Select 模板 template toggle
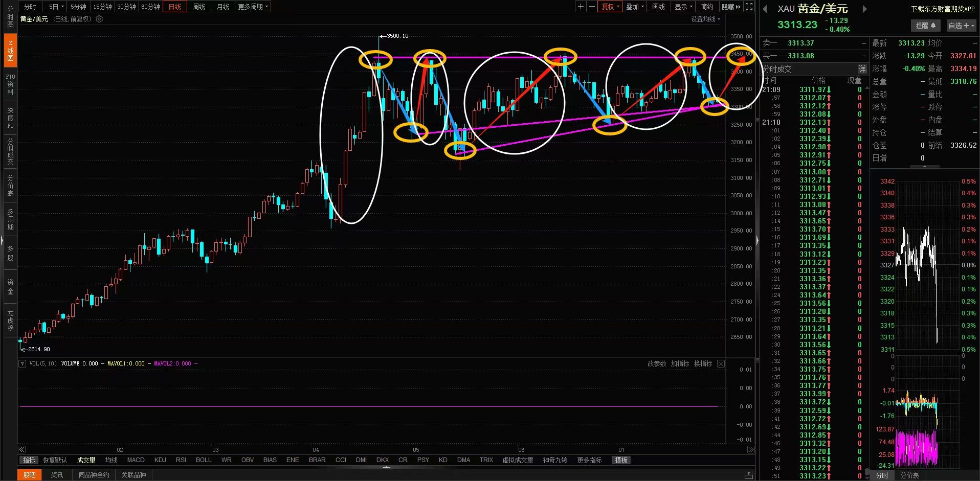980x481 pixels. (x=621, y=460)
